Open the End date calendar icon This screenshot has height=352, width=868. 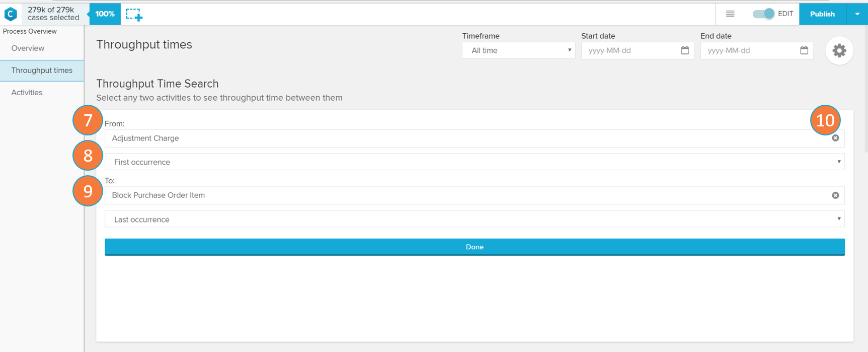pos(804,50)
